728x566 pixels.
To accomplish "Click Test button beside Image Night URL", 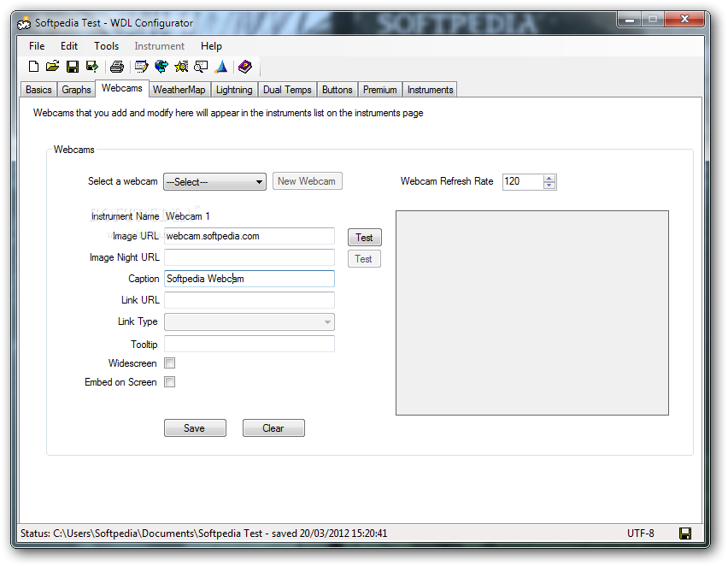I will [364, 259].
